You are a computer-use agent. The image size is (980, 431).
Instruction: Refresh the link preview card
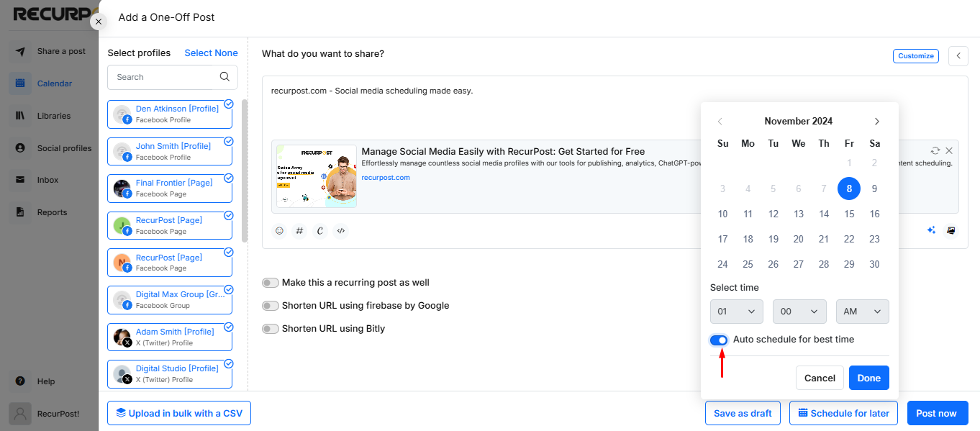point(935,150)
